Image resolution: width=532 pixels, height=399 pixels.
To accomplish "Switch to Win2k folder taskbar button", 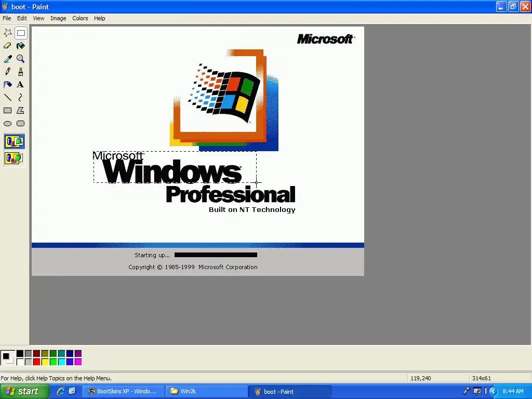I will [207, 392].
